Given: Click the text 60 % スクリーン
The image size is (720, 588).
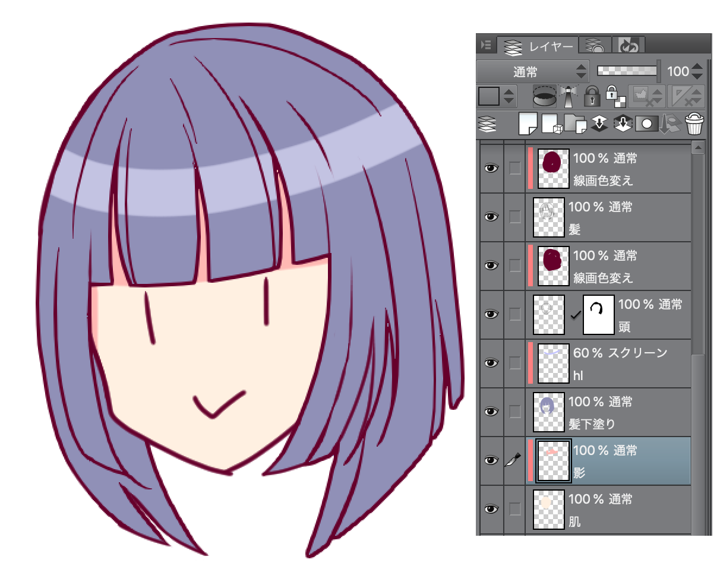Looking at the screenshot, I should click(x=620, y=352).
